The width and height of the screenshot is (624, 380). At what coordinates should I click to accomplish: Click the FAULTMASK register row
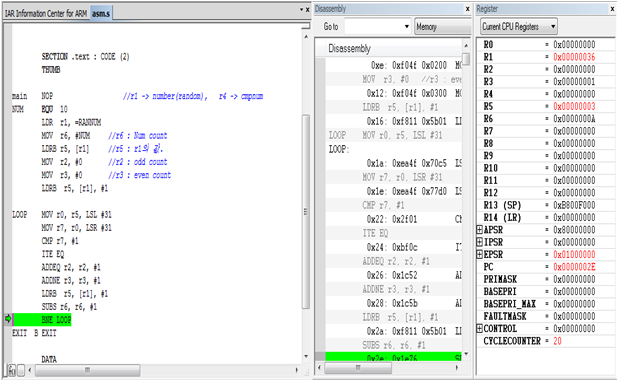coord(546,316)
